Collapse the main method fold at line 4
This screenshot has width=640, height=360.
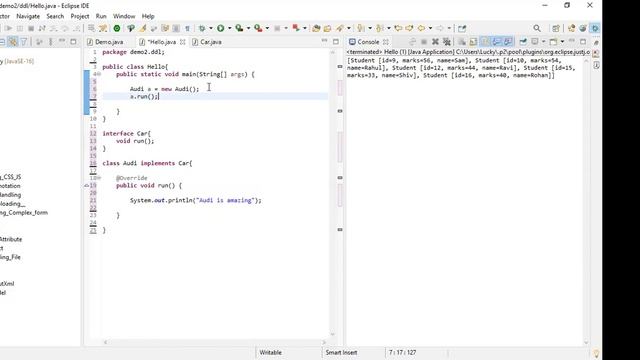pyautogui.click(x=99, y=74)
